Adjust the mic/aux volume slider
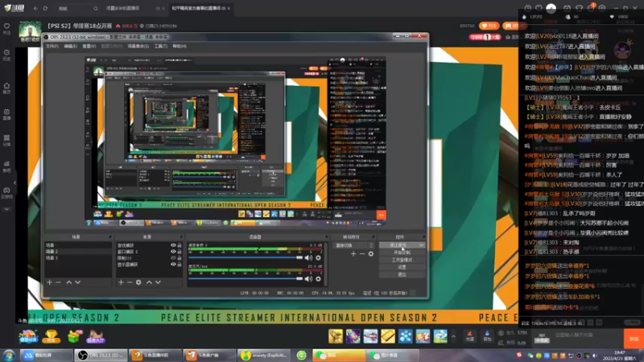644x362 pixels. point(246,278)
